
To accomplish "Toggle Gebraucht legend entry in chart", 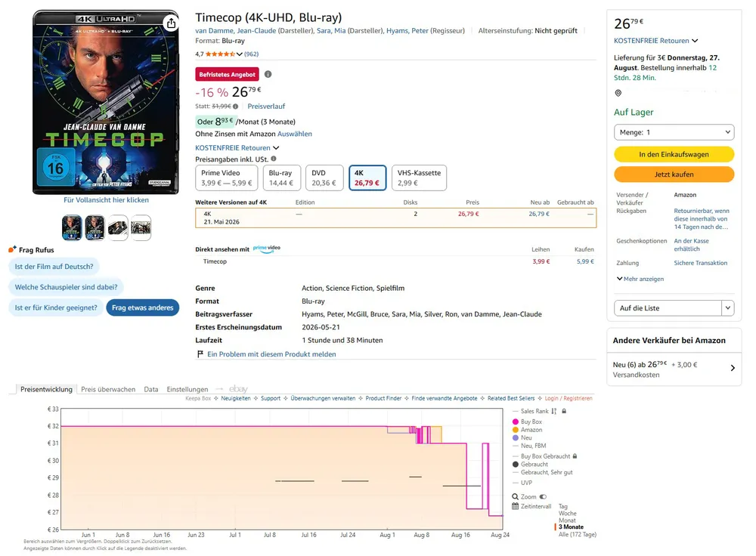I will (x=530, y=465).
